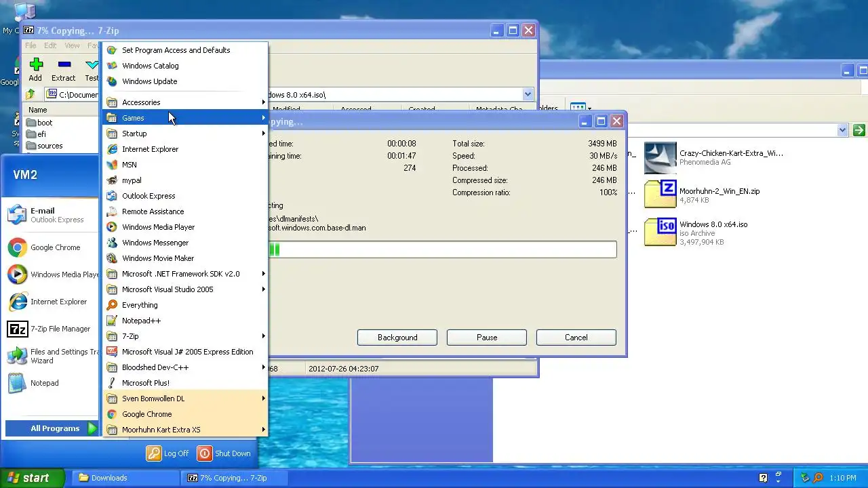Click the help question mark tray icon
The image size is (868, 488).
763,478
